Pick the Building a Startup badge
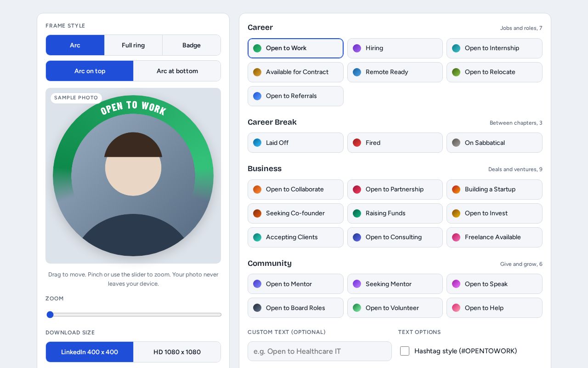This screenshot has width=588, height=368. click(494, 190)
